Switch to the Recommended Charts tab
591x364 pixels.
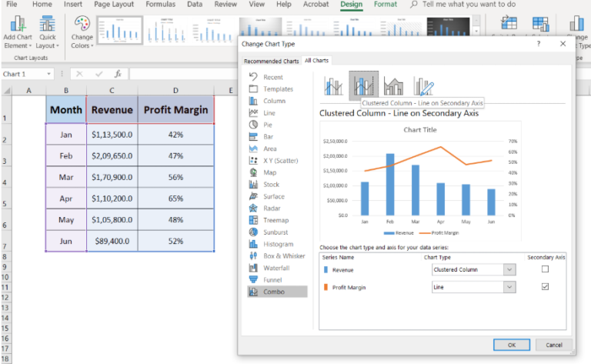[271, 61]
